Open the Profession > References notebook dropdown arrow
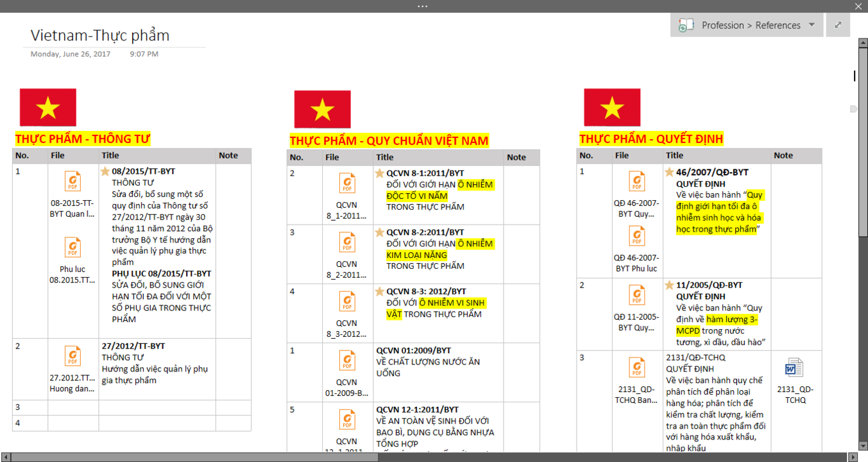The height and width of the screenshot is (462, 868). coord(812,25)
